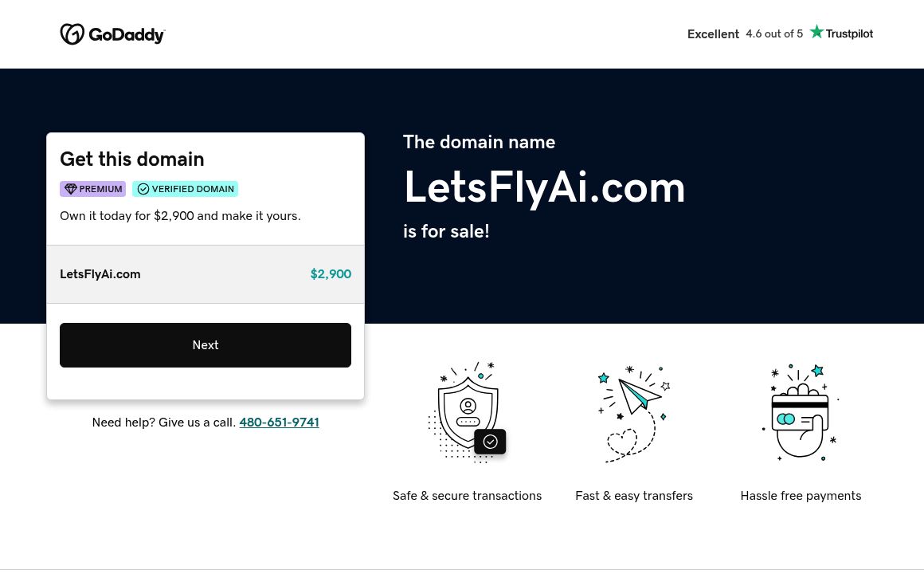924x574 pixels.
Task: Click the large LetsFlyAi.com domain title
Action: [544, 187]
